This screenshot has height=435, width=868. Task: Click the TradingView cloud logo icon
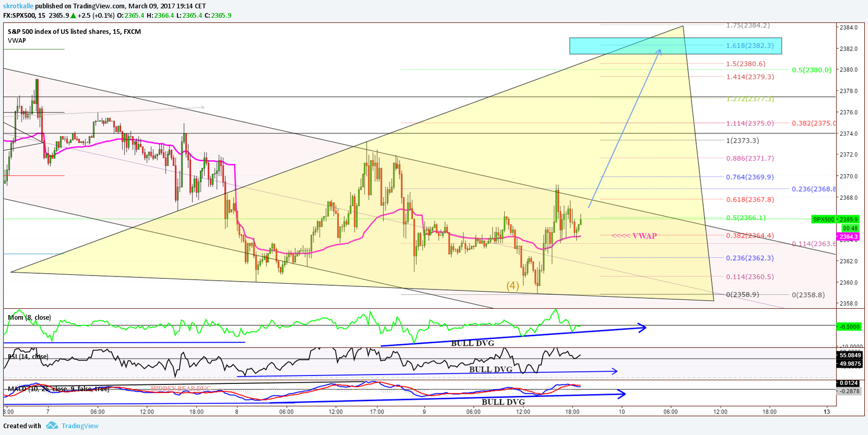(52, 426)
